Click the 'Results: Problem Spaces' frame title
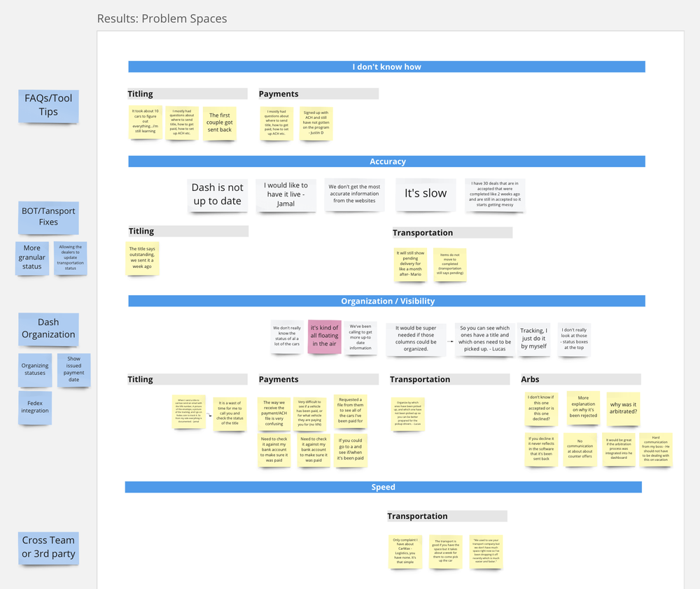The image size is (700, 589). pyautogui.click(x=162, y=19)
